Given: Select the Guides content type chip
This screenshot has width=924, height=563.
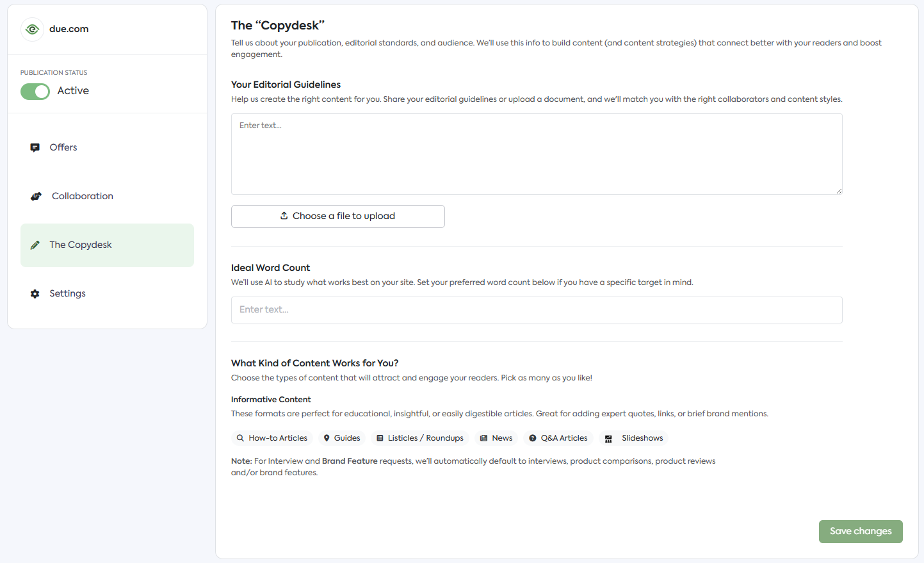Looking at the screenshot, I should click(x=342, y=438).
